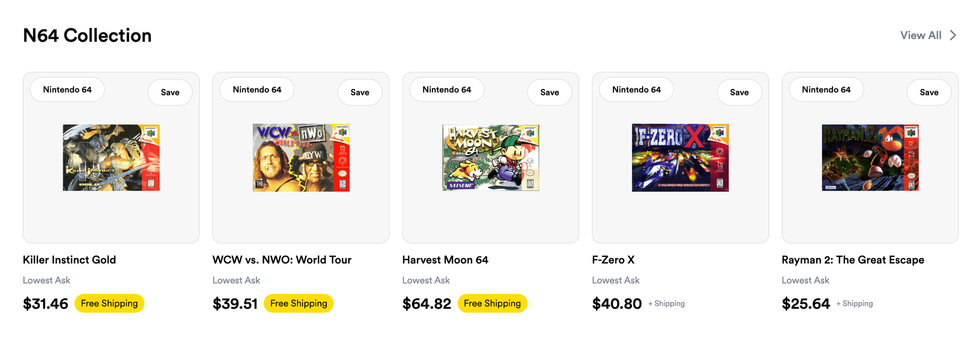Click the F-Zero X box art thumbnail
This screenshot has height=356, width=980.
tap(680, 158)
